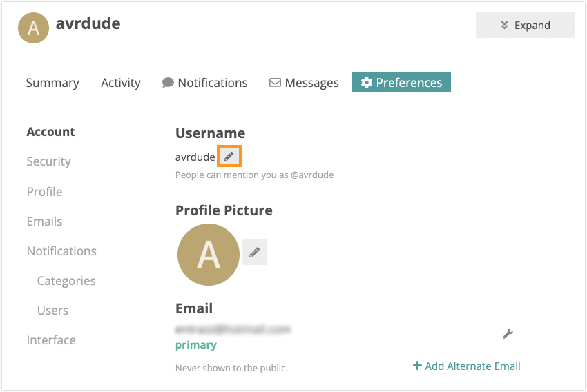Select the Preferences tab

(401, 82)
